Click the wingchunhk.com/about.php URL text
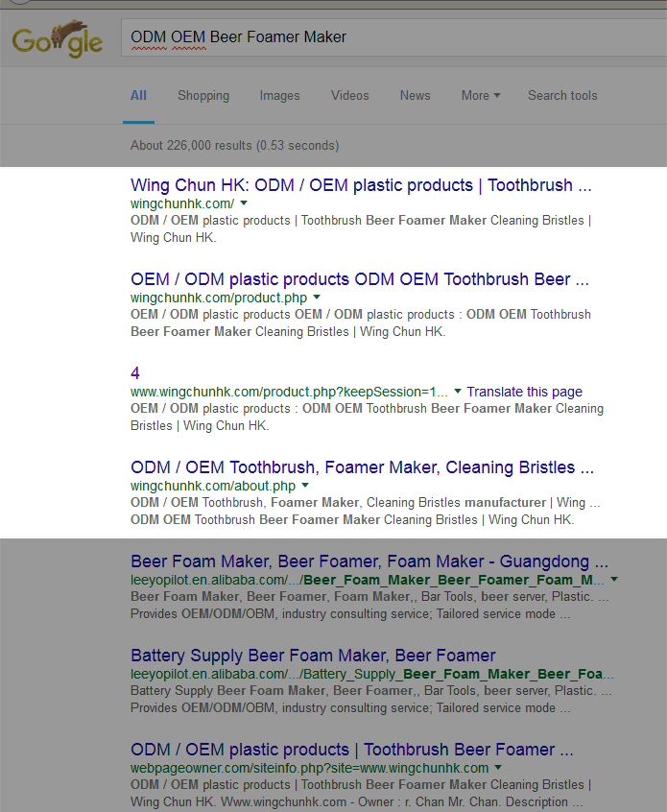Viewport: 667px width, 812px height. 213,486
